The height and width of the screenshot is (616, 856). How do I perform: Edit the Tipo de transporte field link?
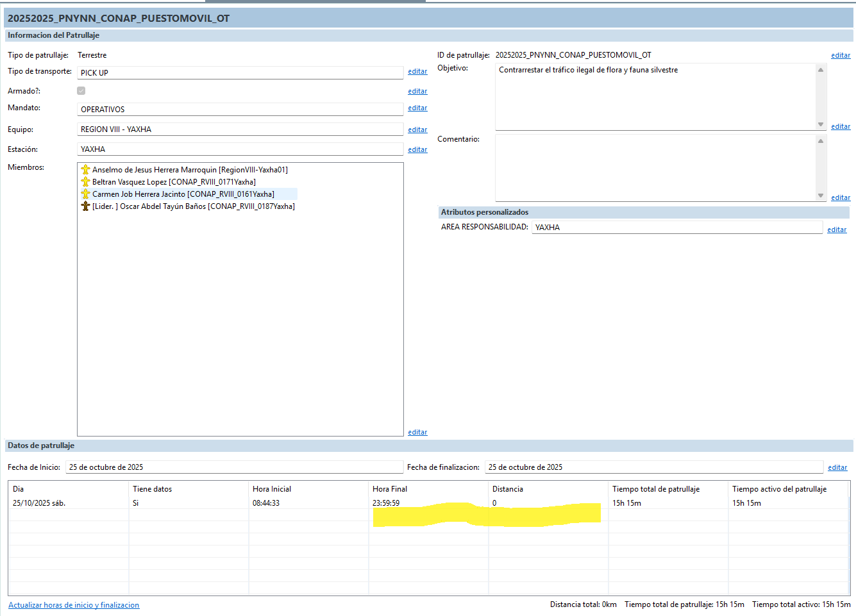417,72
